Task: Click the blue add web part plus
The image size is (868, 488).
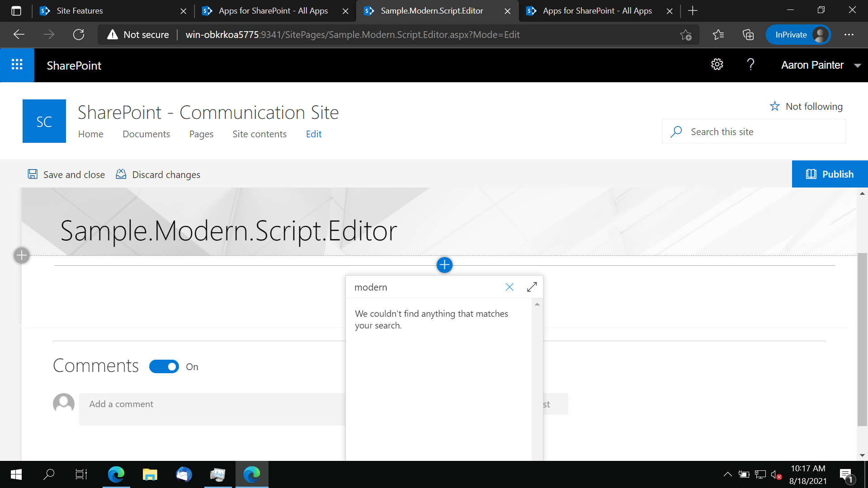Action: click(x=444, y=265)
